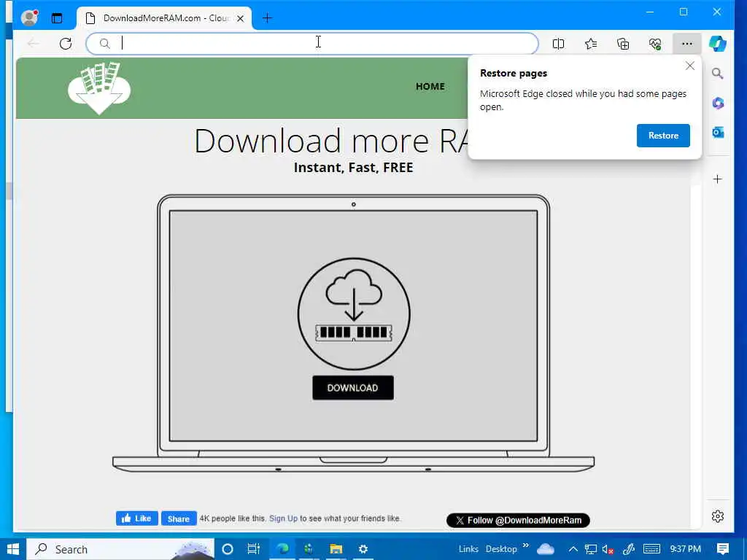747x560 pixels.
Task: Show hidden tray icons caret
Action: 573,549
